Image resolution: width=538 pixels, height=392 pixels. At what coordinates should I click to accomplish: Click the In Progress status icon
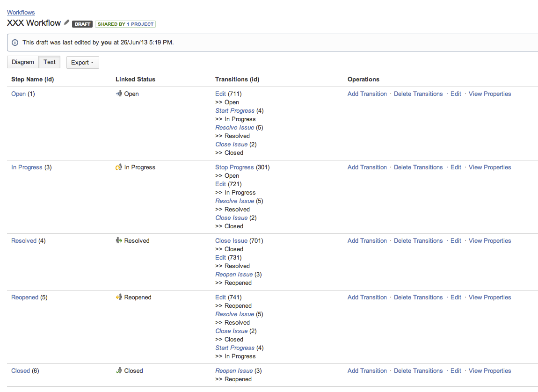tap(119, 167)
